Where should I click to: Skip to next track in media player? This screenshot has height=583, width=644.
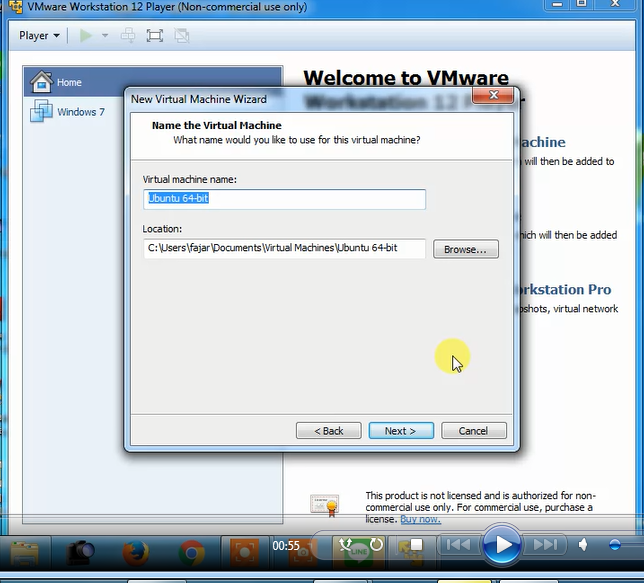tap(545, 545)
